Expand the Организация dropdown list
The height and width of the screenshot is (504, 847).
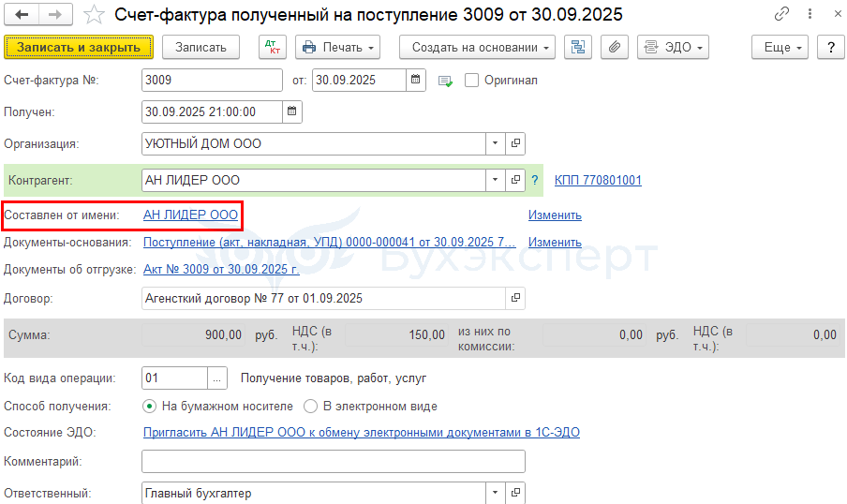point(495,143)
